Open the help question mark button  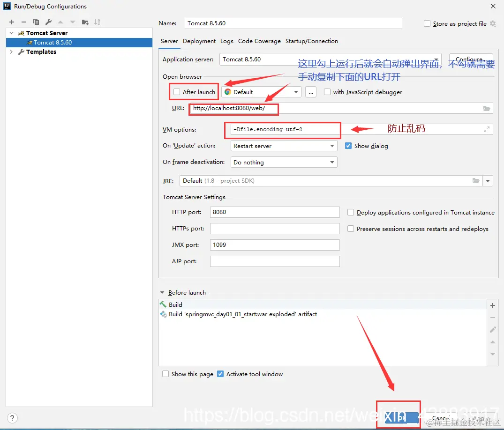(x=12, y=418)
